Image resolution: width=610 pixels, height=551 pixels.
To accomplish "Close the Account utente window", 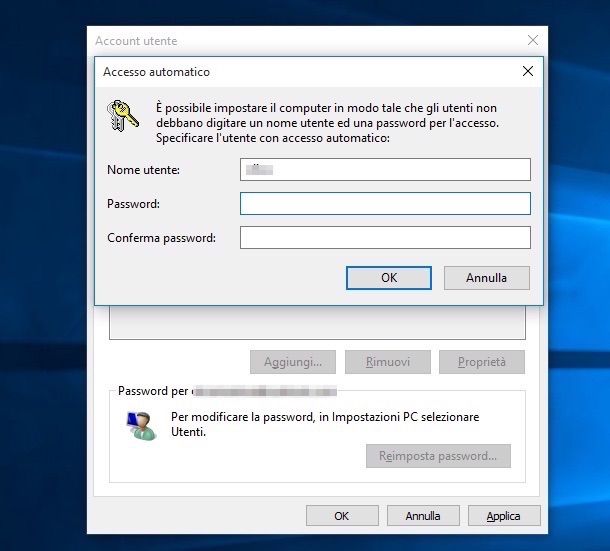I will tap(533, 40).
